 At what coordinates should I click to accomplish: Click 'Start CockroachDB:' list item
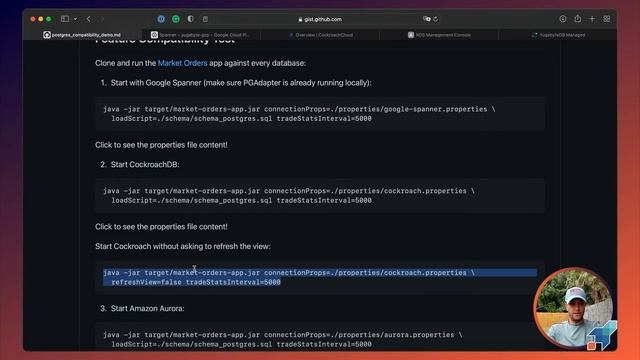point(145,164)
